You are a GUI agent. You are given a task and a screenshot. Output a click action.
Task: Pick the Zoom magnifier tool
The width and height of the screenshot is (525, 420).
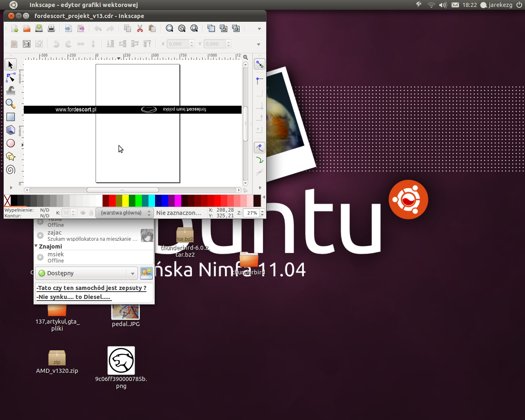11,104
